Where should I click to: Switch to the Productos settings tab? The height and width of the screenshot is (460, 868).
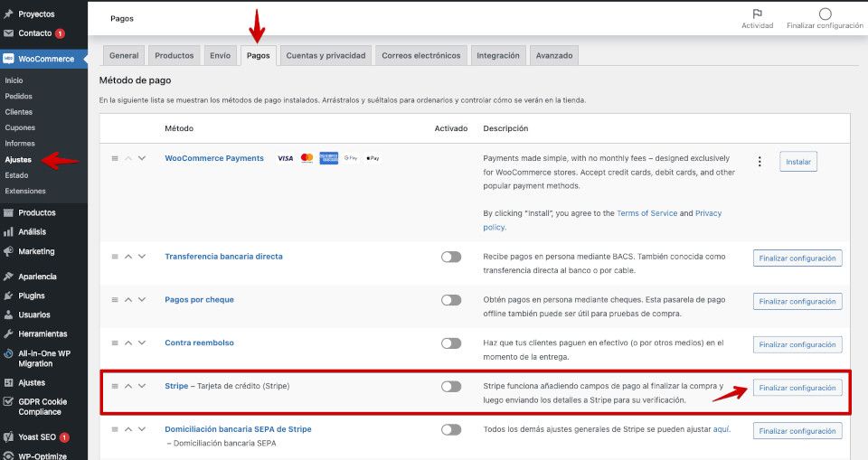click(x=175, y=55)
